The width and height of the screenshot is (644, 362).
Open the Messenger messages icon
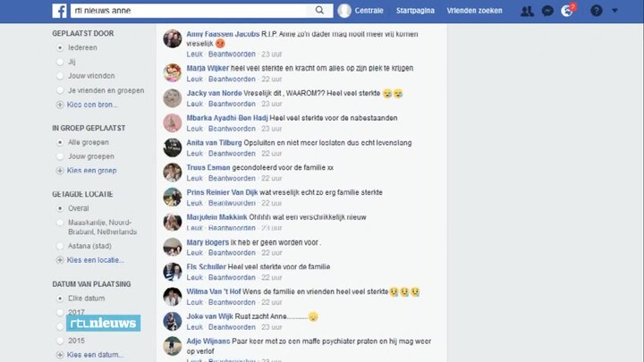(x=547, y=11)
